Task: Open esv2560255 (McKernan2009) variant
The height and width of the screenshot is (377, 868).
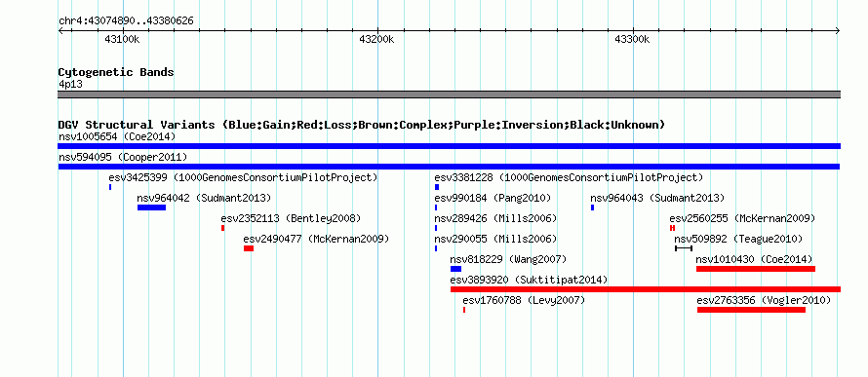Action: (742, 218)
